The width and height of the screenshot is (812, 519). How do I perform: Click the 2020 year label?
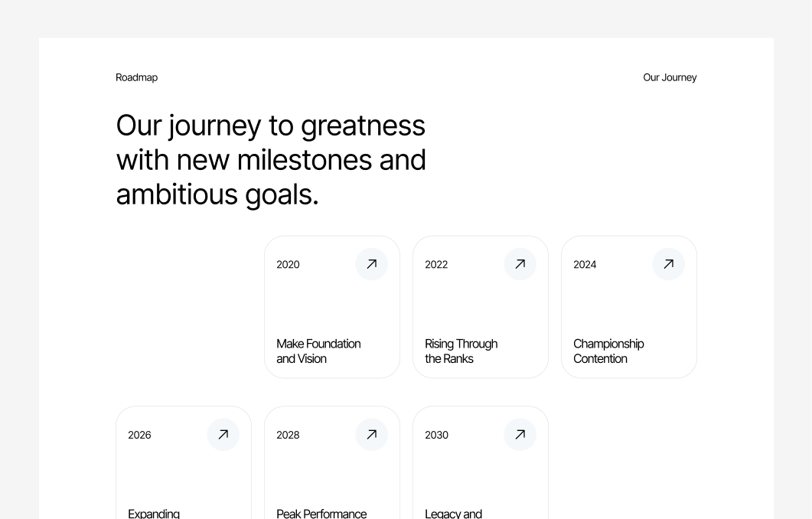[288, 264]
